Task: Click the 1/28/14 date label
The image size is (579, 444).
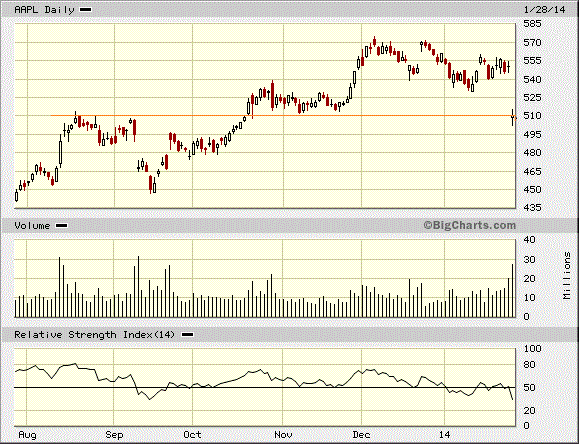Action: [544, 10]
